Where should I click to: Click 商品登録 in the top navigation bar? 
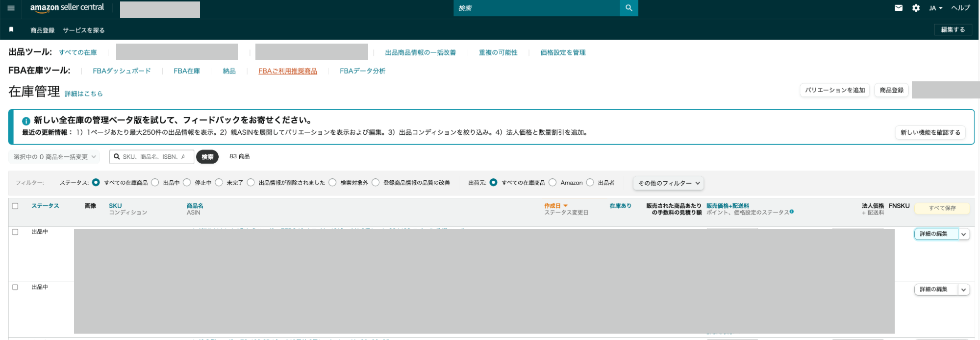tap(43, 30)
